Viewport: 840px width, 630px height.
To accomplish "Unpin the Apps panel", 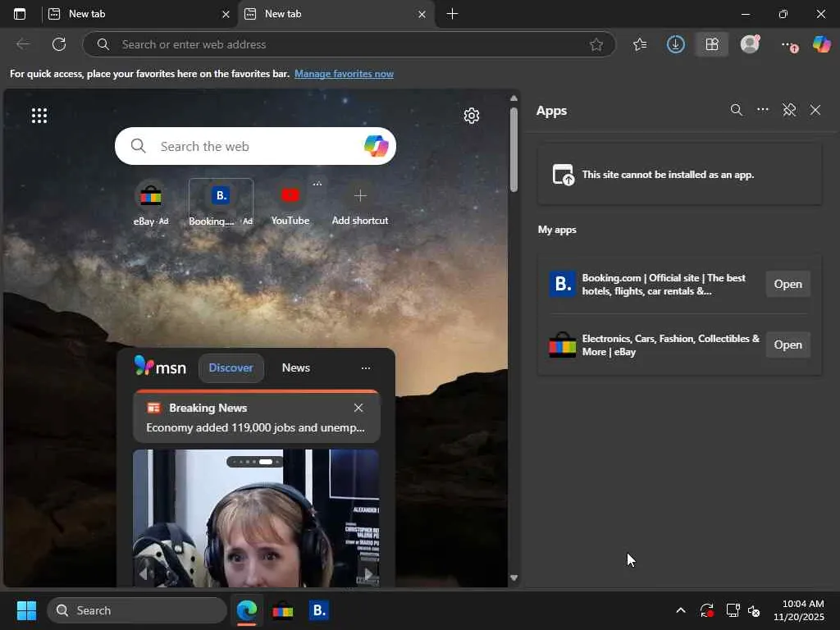I will point(789,110).
